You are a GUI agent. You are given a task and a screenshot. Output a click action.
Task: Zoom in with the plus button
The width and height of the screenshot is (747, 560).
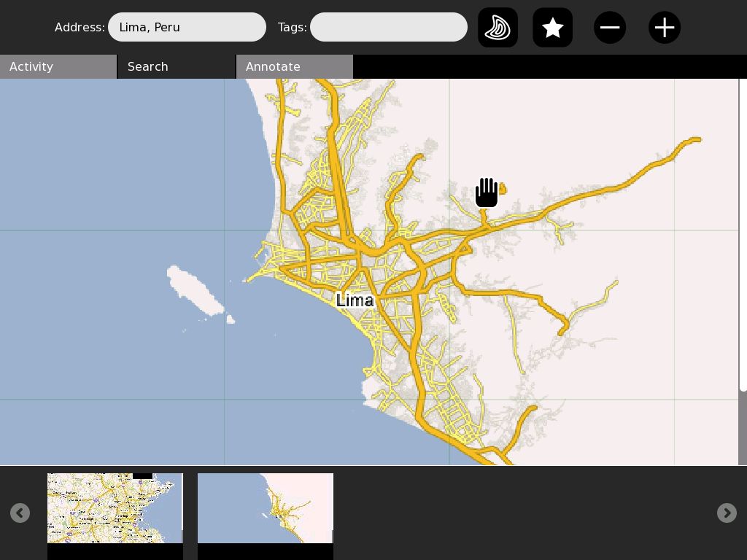pyautogui.click(x=664, y=28)
